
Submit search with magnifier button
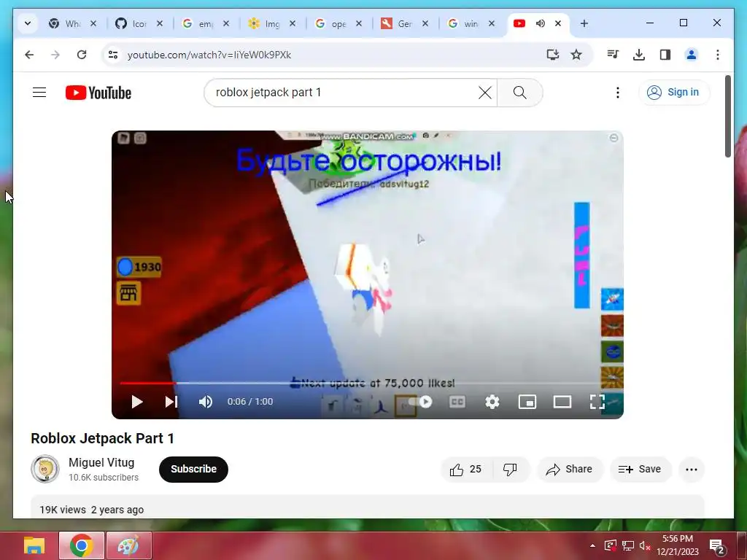pyautogui.click(x=519, y=93)
